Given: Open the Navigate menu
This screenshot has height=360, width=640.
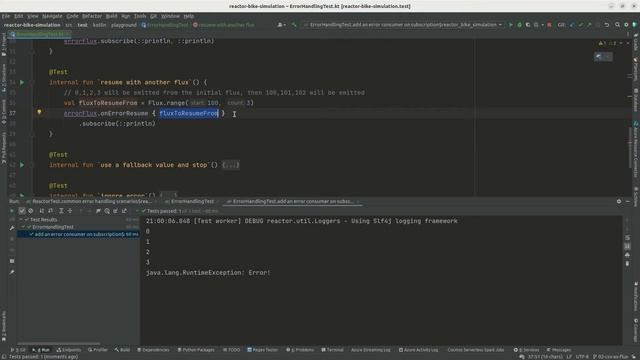Looking at the screenshot, I should [52, 16].
